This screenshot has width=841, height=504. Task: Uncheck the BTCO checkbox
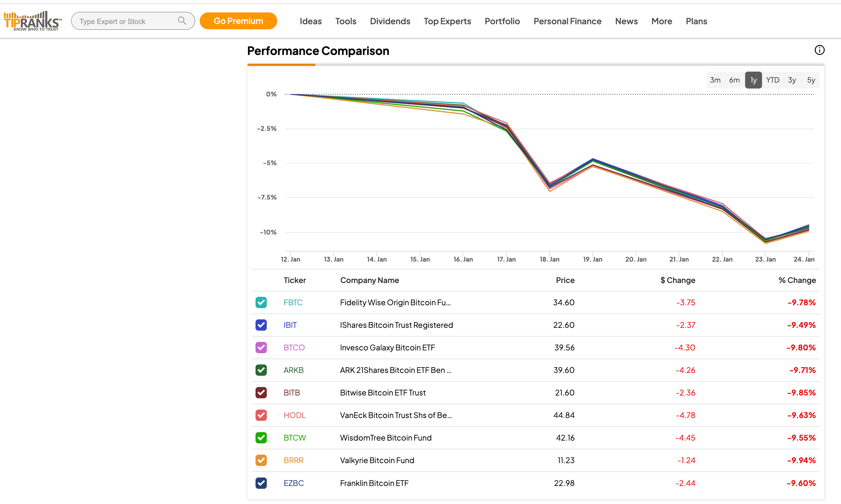click(261, 348)
